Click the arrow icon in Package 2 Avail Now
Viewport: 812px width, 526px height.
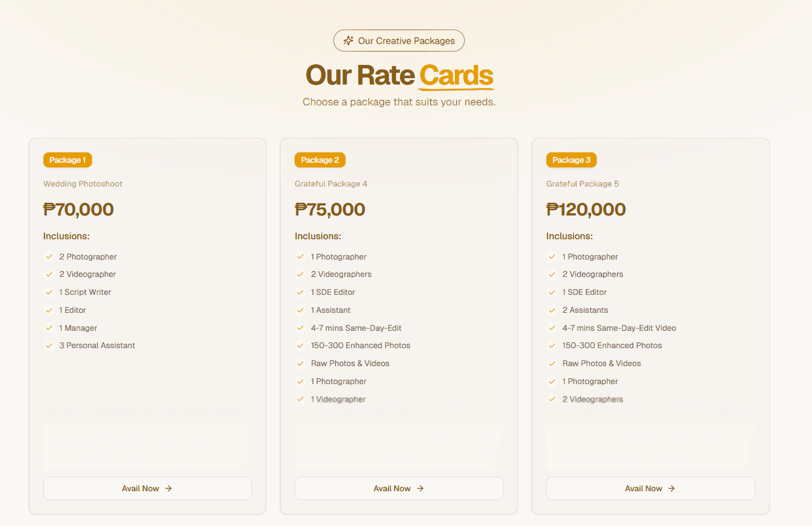(x=420, y=488)
